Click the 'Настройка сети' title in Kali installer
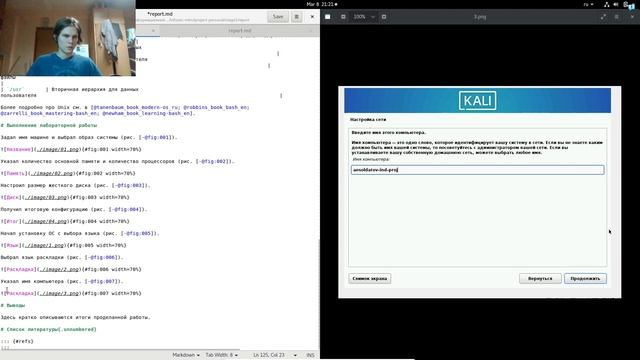 coord(368,120)
